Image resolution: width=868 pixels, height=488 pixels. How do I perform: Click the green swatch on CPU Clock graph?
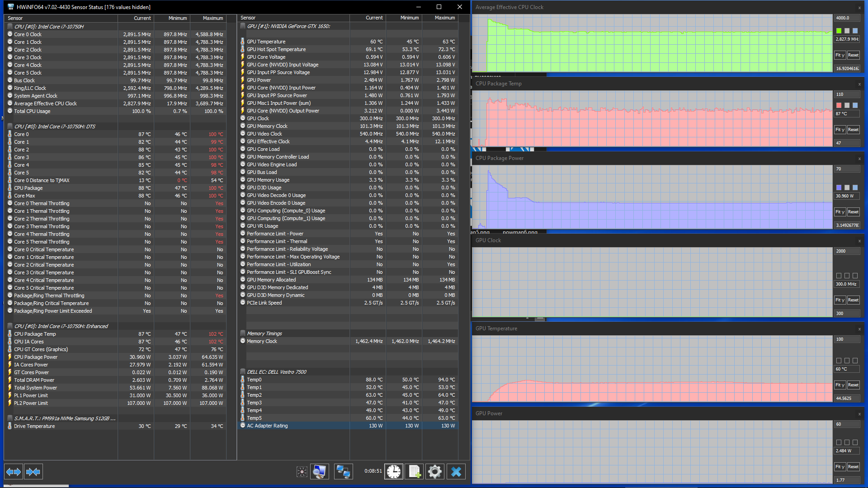coord(839,31)
